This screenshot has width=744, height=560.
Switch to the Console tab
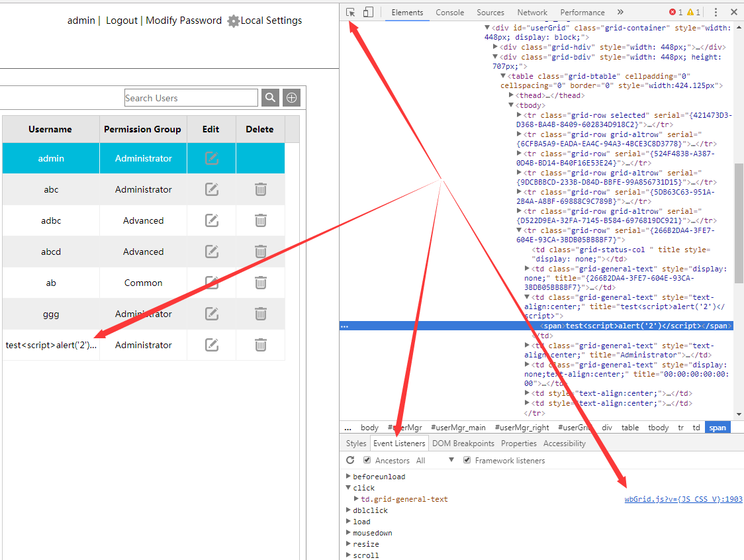point(450,13)
